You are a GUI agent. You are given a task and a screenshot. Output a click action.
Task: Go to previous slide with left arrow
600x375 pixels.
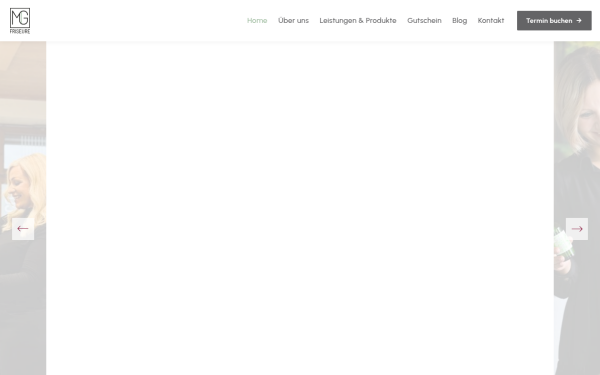point(23,229)
